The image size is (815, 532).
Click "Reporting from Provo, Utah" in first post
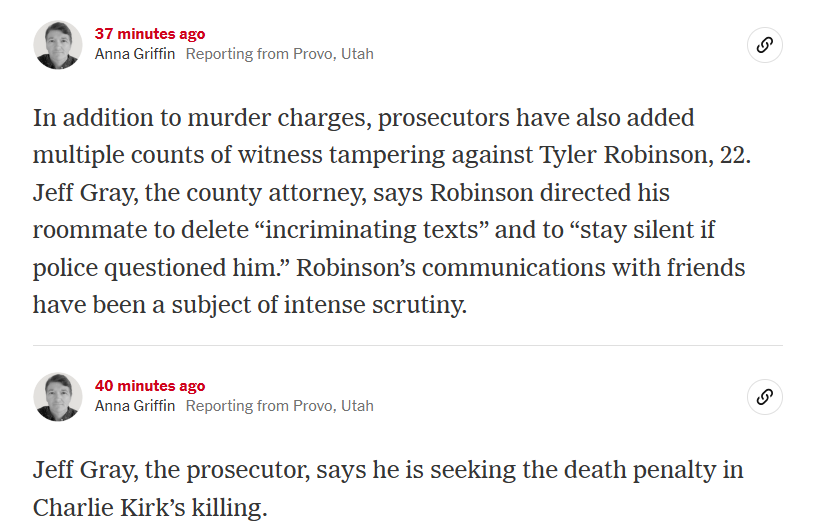click(x=280, y=54)
